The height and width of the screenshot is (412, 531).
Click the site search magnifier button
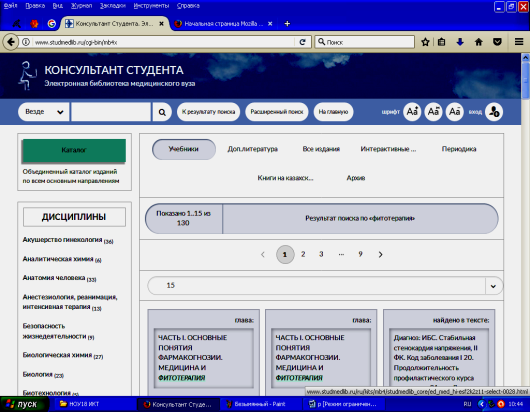(162, 112)
